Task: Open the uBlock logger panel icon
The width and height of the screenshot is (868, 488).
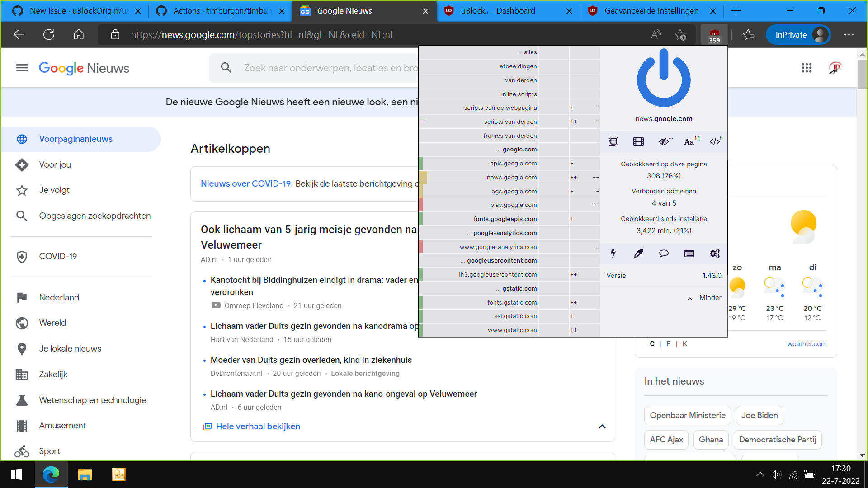Action: (x=689, y=253)
